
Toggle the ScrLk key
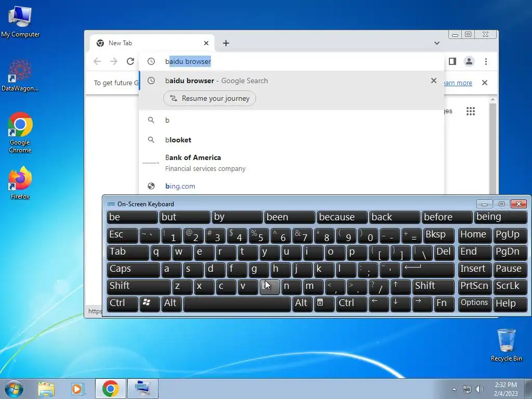pos(510,287)
